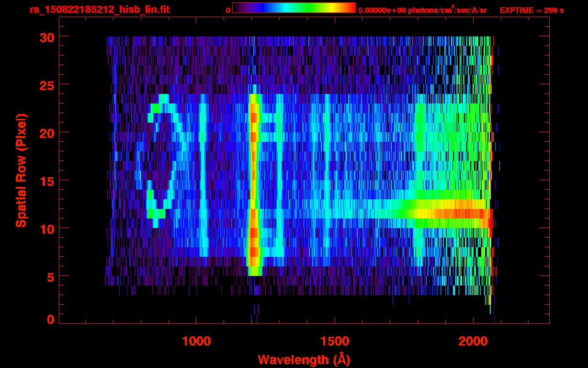Click the EXPTIME = 299 s label
This screenshot has height=368, width=588.
(x=531, y=10)
